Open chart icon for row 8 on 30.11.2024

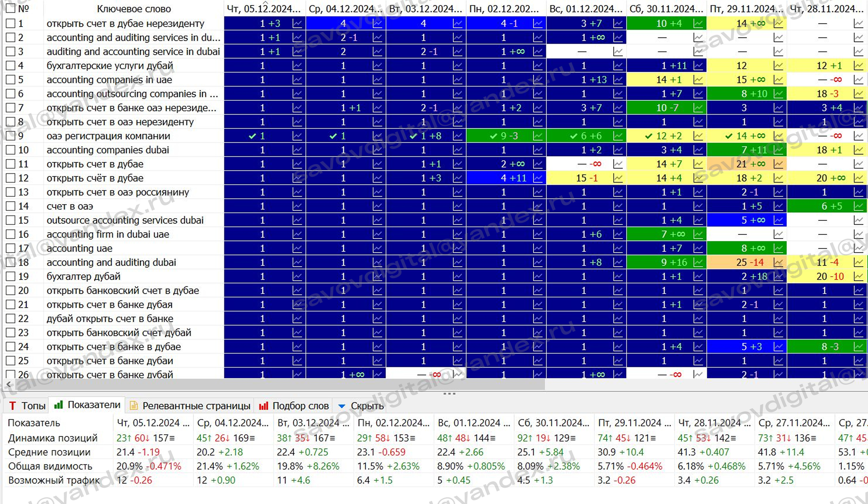click(698, 122)
